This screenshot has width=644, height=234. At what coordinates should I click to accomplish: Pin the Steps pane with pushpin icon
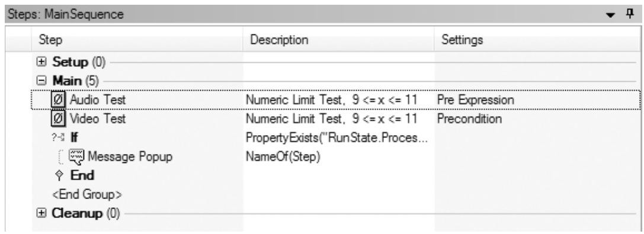pos(630,14)
